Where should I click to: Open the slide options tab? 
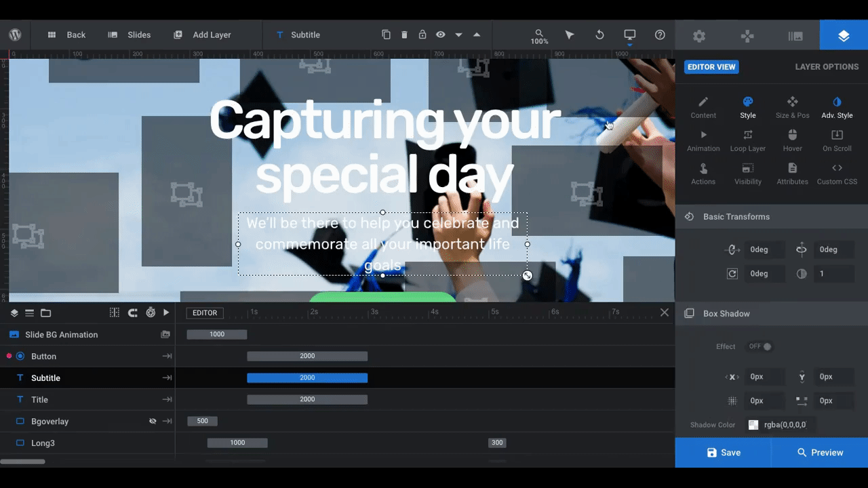pos(795,36)
